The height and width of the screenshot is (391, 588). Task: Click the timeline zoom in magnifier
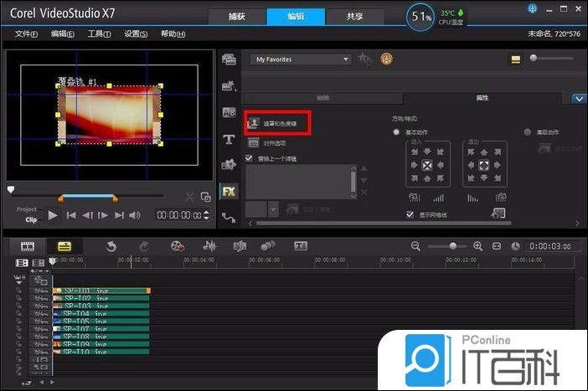pyautogui.click(x=477, y=246)
